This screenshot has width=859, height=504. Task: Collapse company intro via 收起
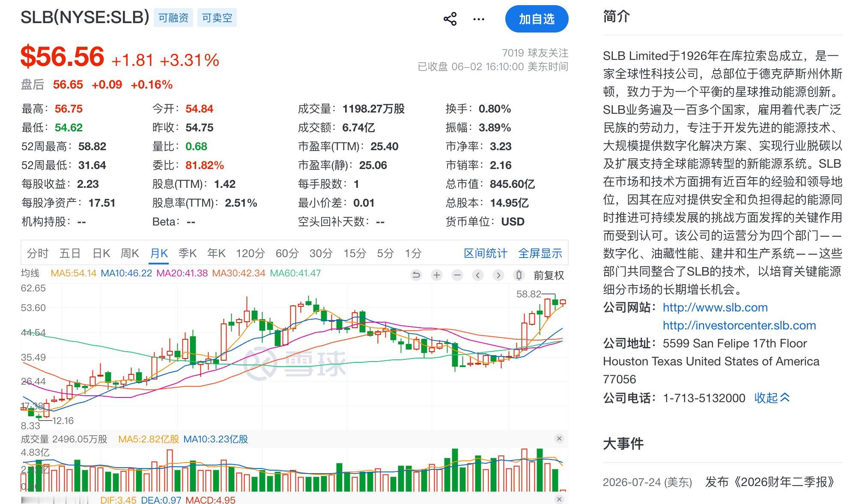point(772,398)
